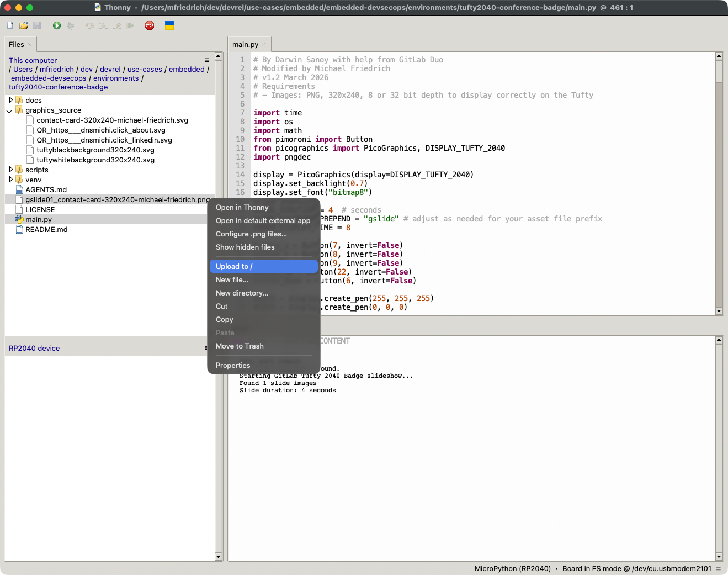This screenshot has height=575, width=728.
Task: Open the This computer panel hamburger menu
Action: tap(207, 60)
